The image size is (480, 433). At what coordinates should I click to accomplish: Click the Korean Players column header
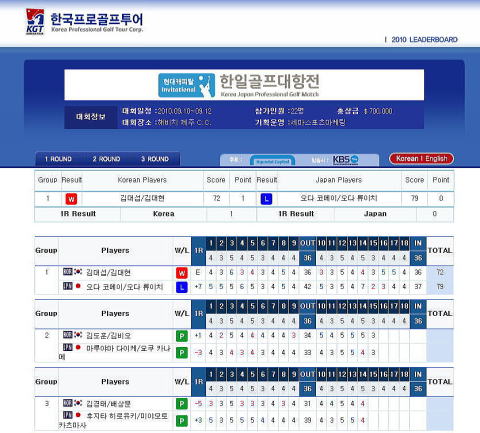[x=142, y=180]
